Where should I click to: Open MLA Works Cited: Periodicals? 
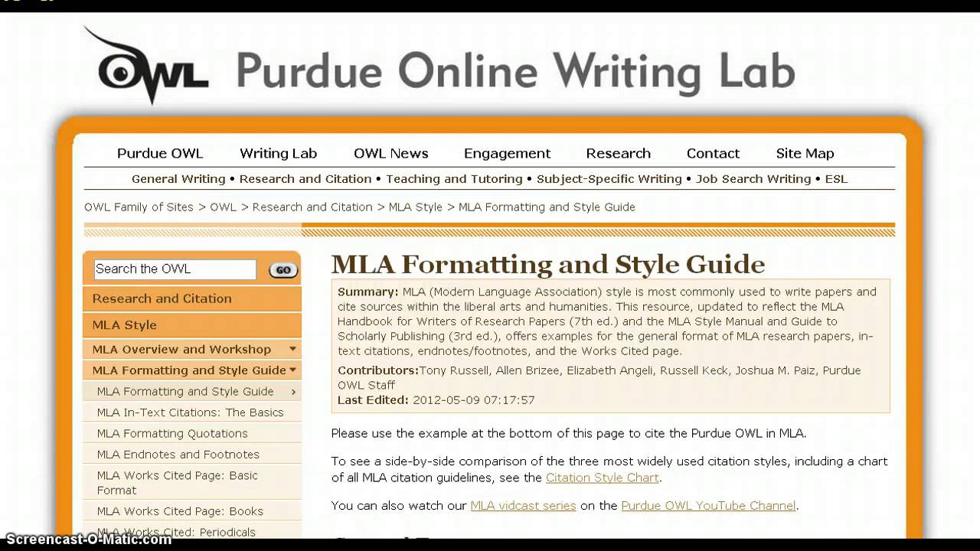coord(176,532)
